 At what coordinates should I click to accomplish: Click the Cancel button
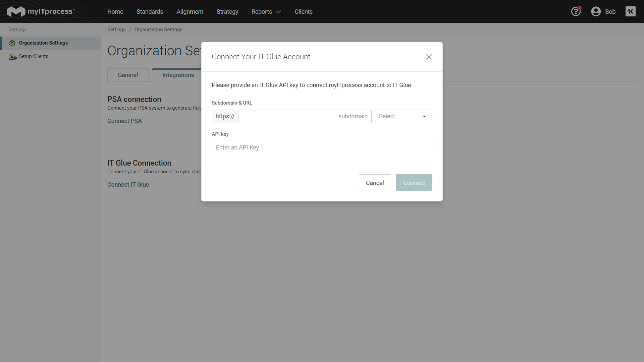375,183
